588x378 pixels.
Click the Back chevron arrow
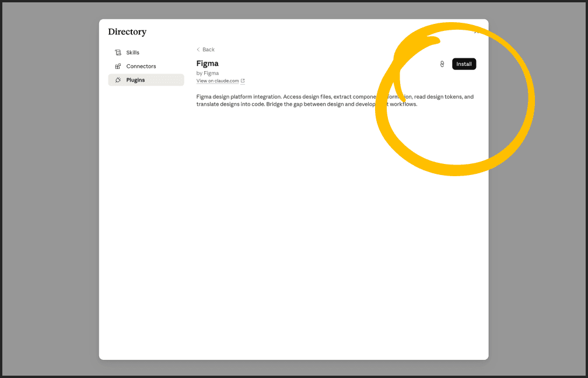[x=198, y=50]
